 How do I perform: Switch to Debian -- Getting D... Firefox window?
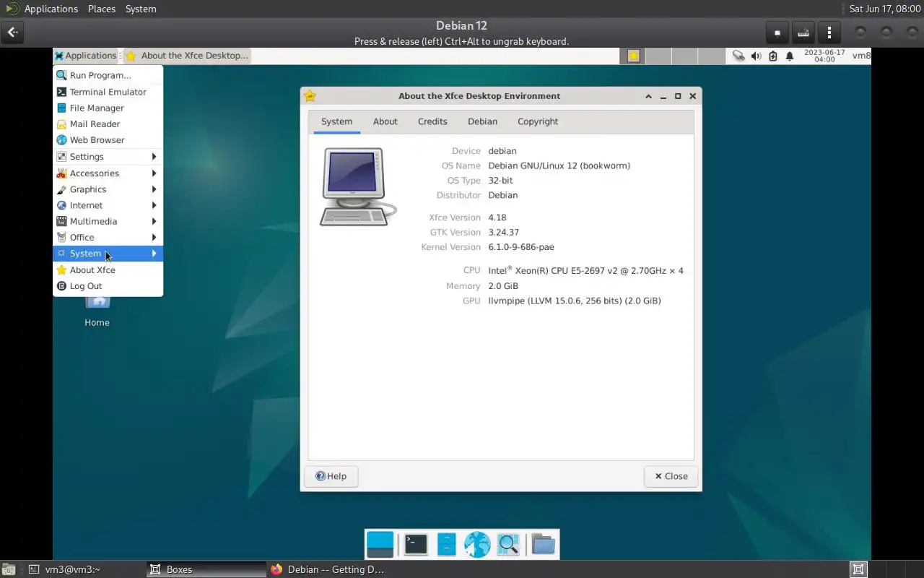tap(328, 569)
